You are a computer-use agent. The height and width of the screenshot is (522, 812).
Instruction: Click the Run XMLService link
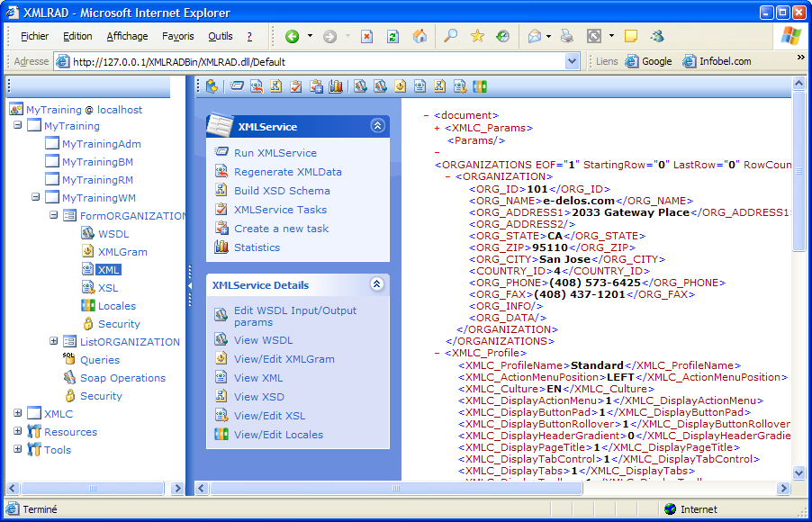tap(275, 153)
